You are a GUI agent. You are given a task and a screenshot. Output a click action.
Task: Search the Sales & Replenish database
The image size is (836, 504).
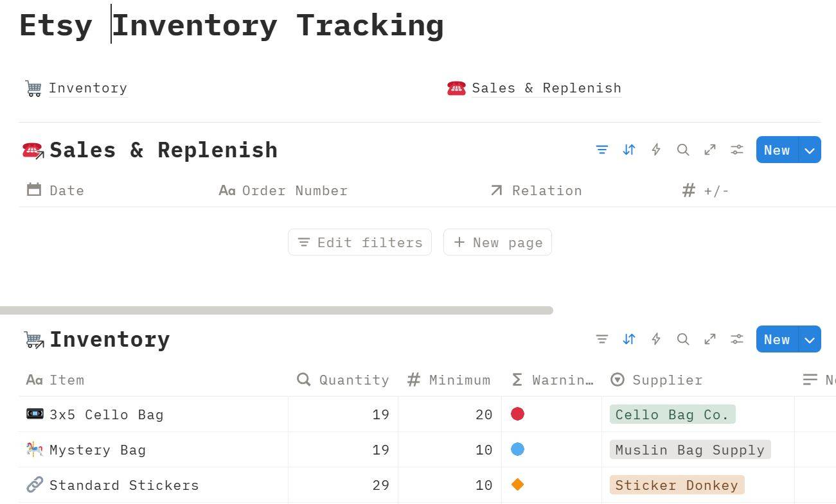tap(683, 150)
